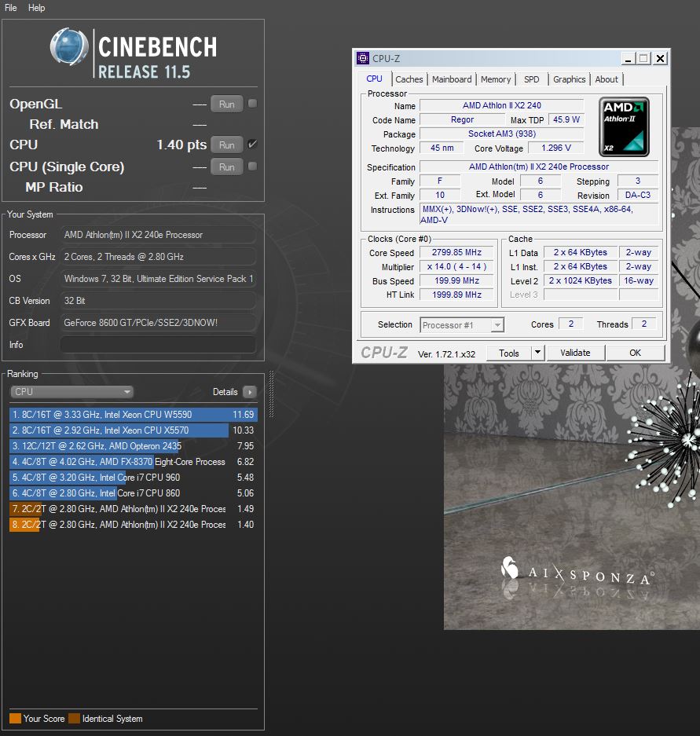The height and width of the screenshot is (736, 700).
Task: Click the Level 2 cache value 2 x 1024 KBytes
Action: tap(581, 280)
